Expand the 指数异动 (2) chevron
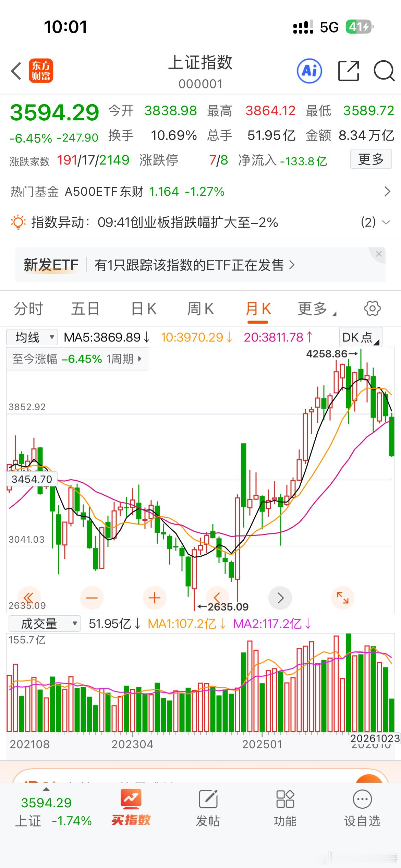401x868 pixels. tap(386, 222)
